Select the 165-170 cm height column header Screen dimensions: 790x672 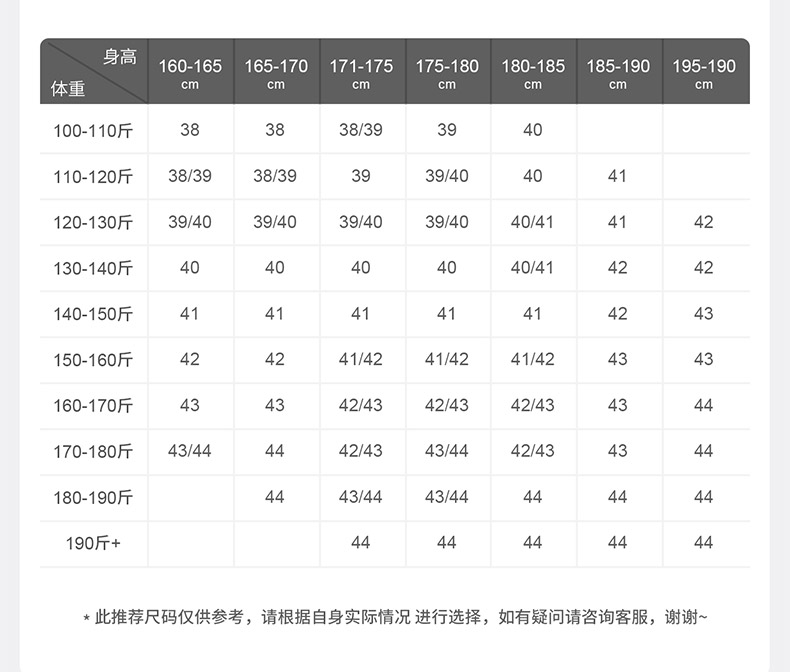pyautogui.click(x=276, y=73)
